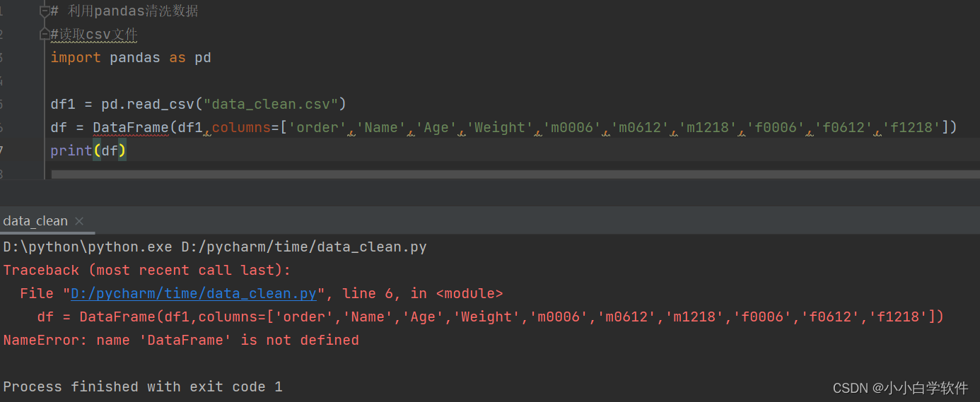Click the '# 利用pandas清洗数据' comment
The width and height of the screenshot is (980, 402).
click(124, 11)
